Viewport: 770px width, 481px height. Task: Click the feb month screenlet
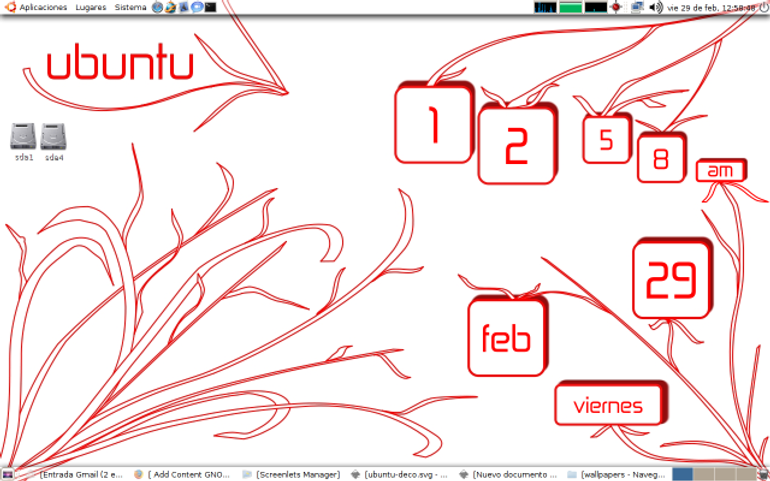pyautogui.click(x=507, y=337)
